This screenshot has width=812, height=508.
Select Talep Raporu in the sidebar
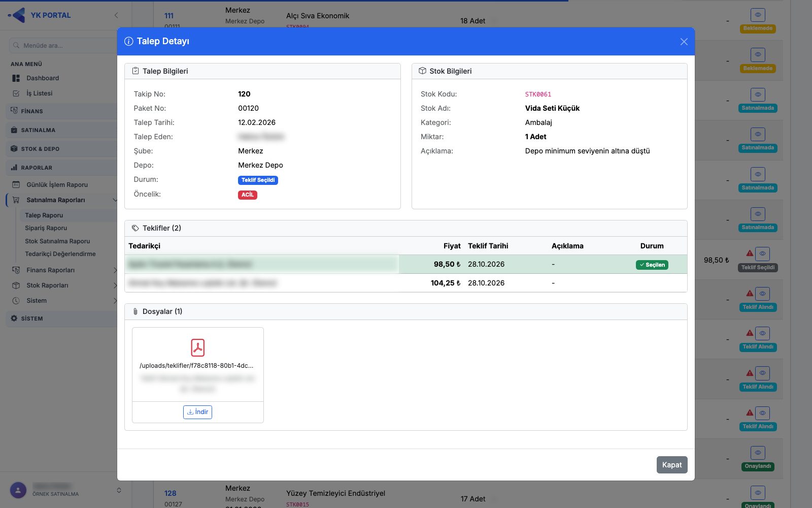pos(44,215)
